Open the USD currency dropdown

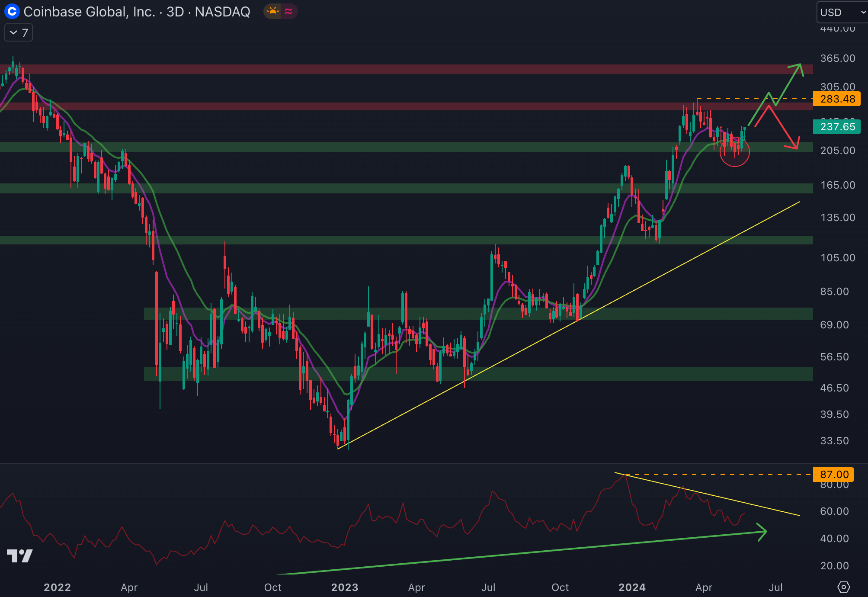tap(842, 12)
